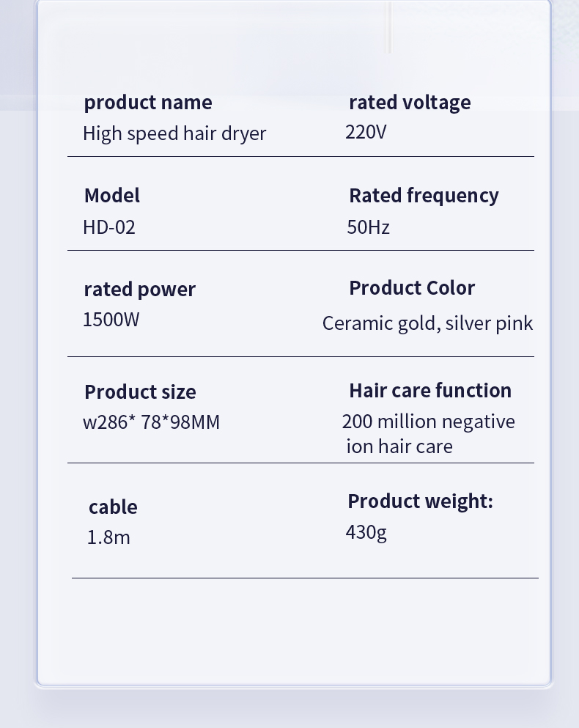This screenshot has height=728, width=579.
Task: Click the 'Product size' heading
Action: click(x=140, y=392)
